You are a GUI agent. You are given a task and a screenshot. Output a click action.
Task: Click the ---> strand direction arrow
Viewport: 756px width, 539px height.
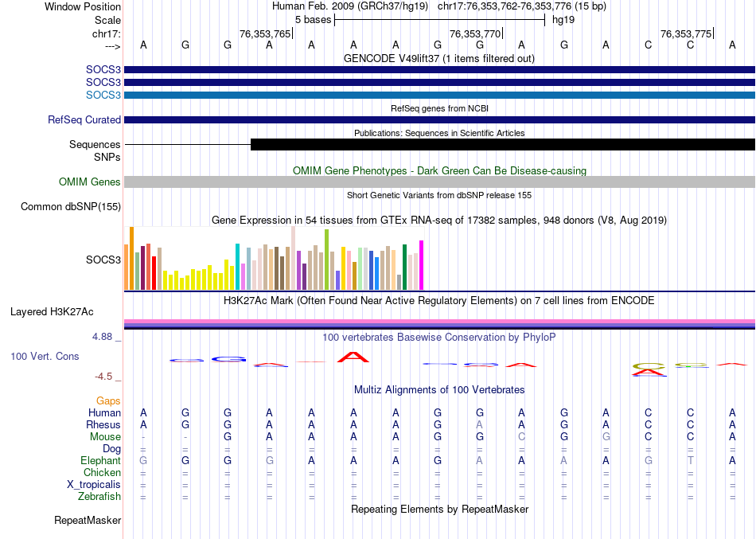(x=113, y=46)
